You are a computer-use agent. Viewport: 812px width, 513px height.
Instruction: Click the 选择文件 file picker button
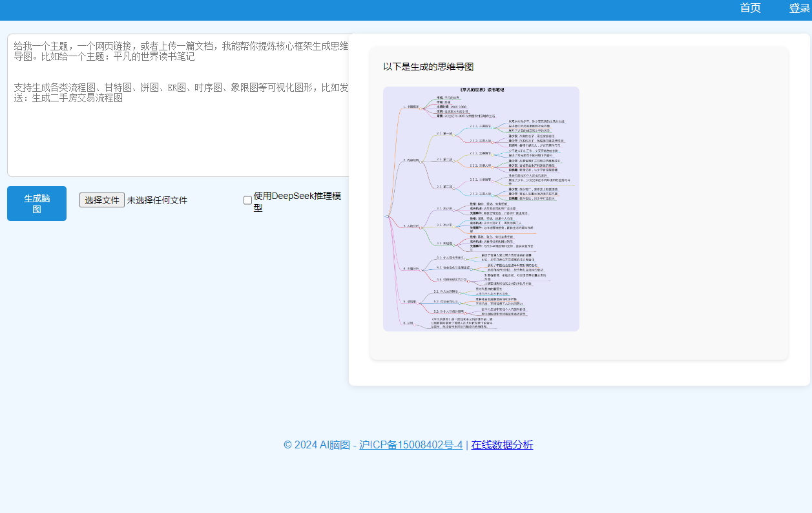coord(101,200)
